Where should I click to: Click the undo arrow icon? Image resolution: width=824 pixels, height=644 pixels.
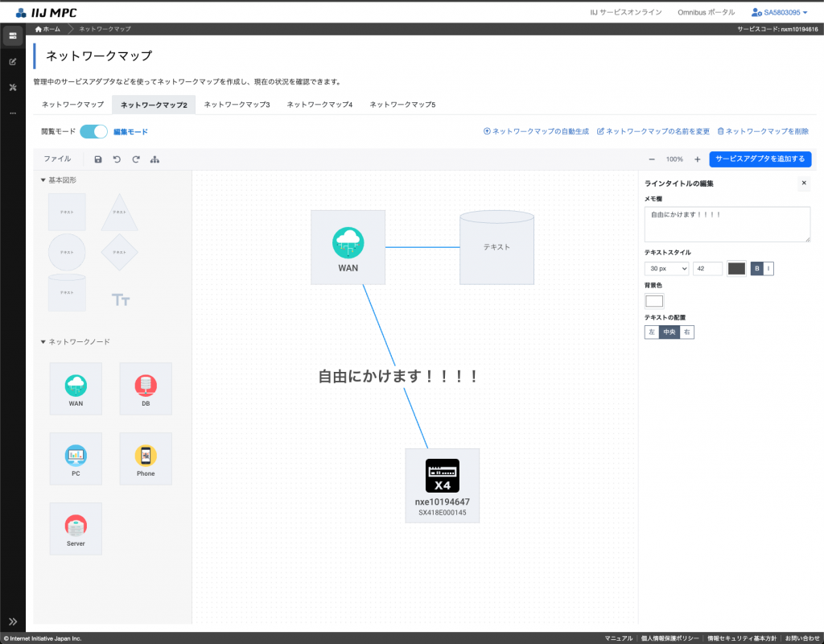click(117, 159)
